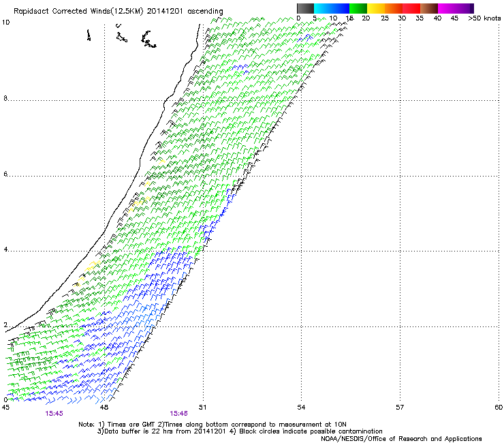
Task: Click latitude label 2 on left axis
Action: tap(5, 324)
